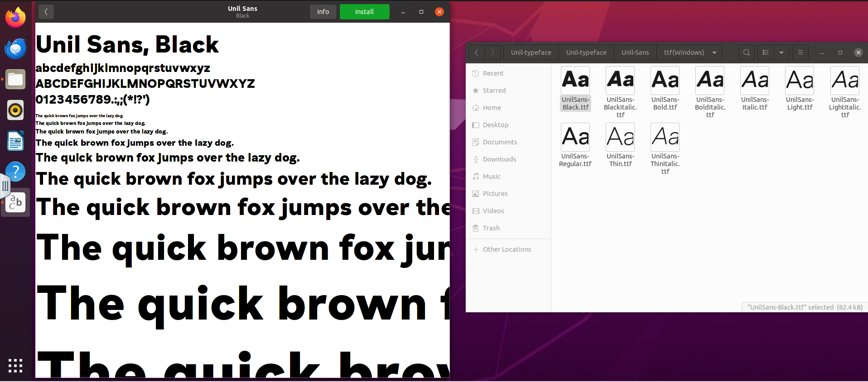Go back using Files back arrow
This screenshot has height=382, width=868.
(x=477, y=53)
